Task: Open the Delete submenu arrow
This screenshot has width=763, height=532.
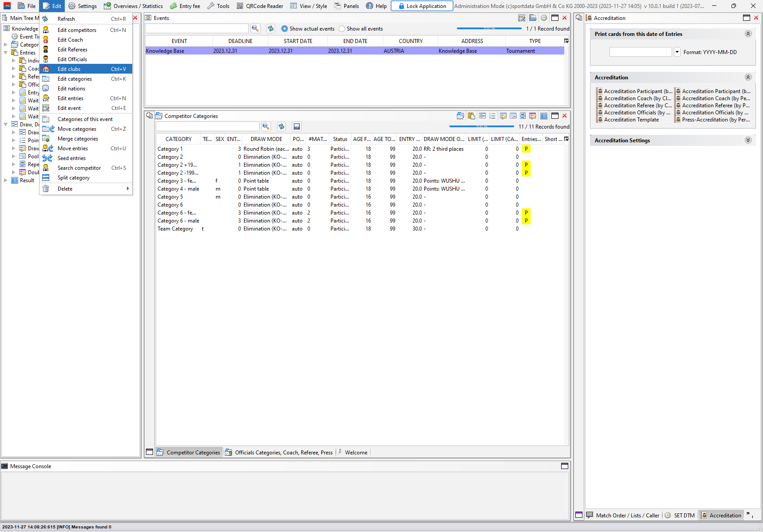Action: coord(128,189)
